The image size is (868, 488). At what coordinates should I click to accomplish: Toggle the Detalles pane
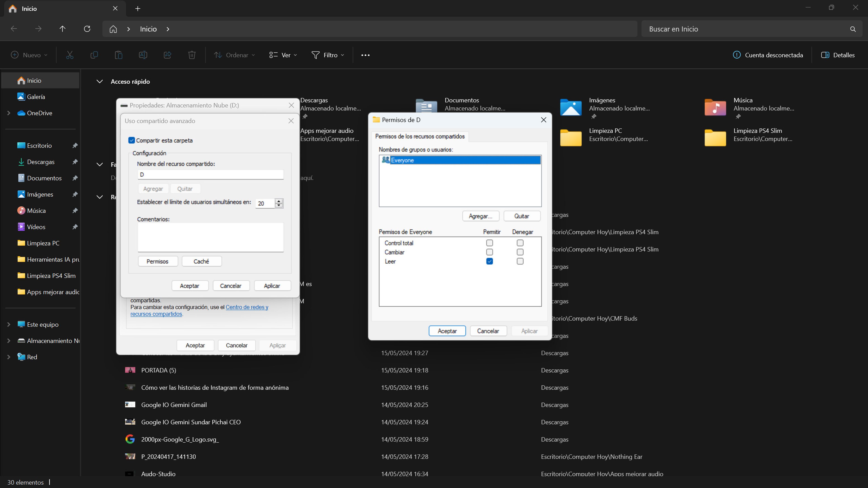click(x=838, y=55)
